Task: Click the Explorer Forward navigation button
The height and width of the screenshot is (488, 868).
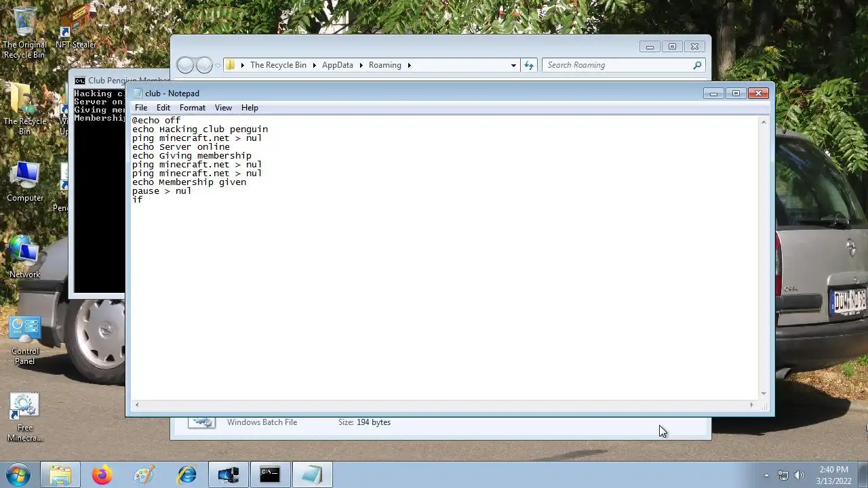Action: coord(204,65)
